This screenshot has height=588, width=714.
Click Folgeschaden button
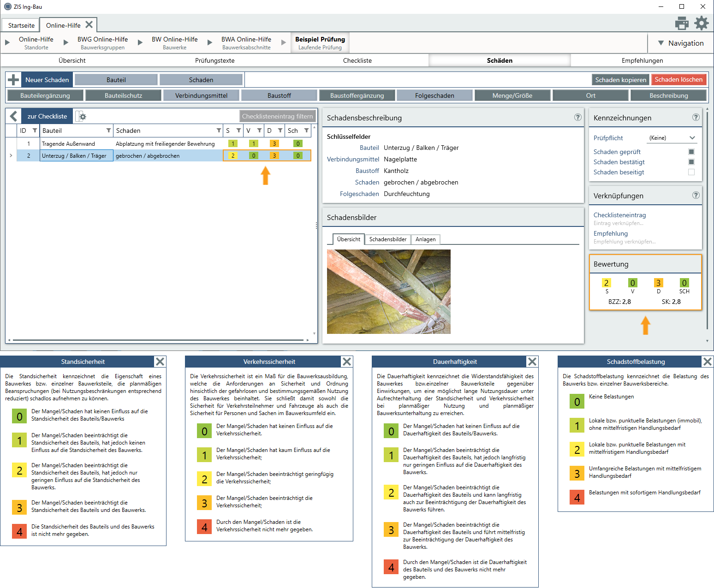point(434,95)
